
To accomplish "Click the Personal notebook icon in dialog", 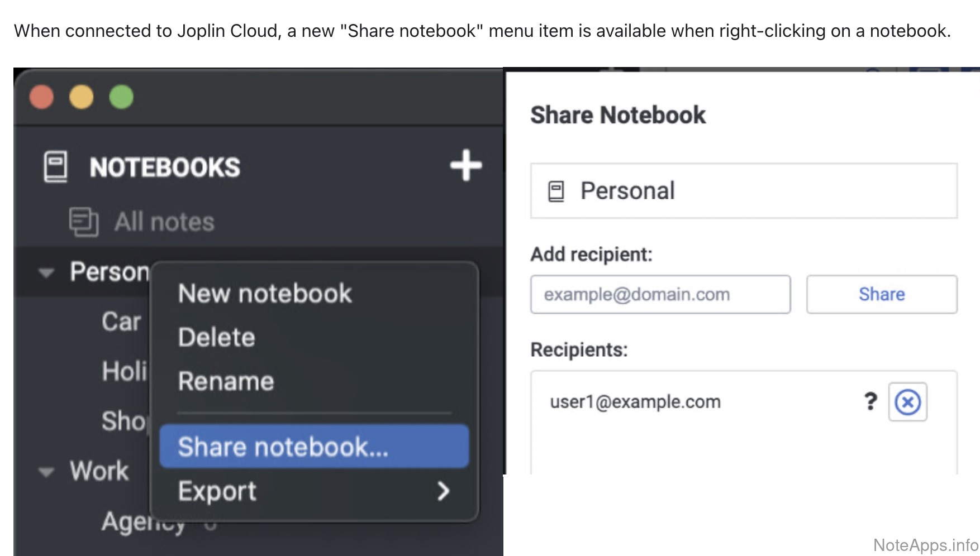I will coord(556,191).
